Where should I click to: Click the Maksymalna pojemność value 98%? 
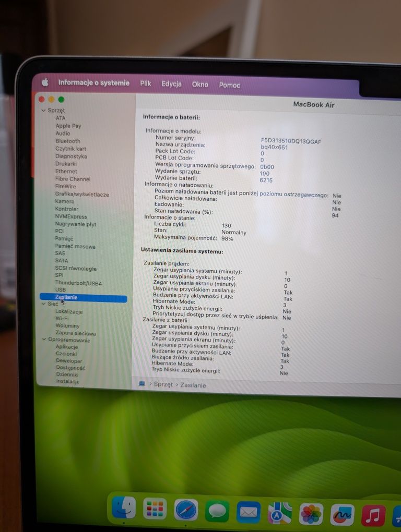point(227,239)
